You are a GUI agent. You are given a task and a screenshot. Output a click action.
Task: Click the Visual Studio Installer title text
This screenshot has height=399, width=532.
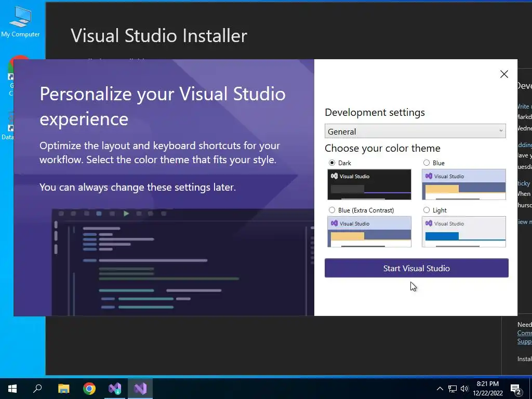(x=159, y=36)
